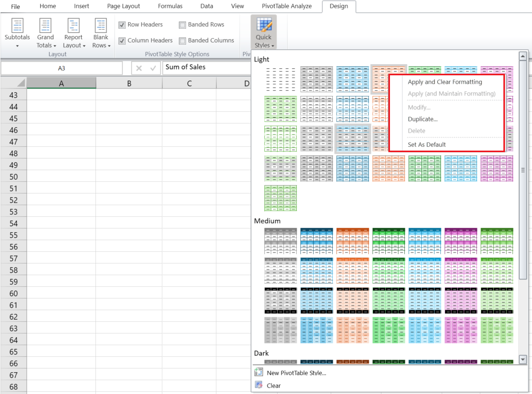Collapse the Quick Styles gallery button

pos(264,32)
